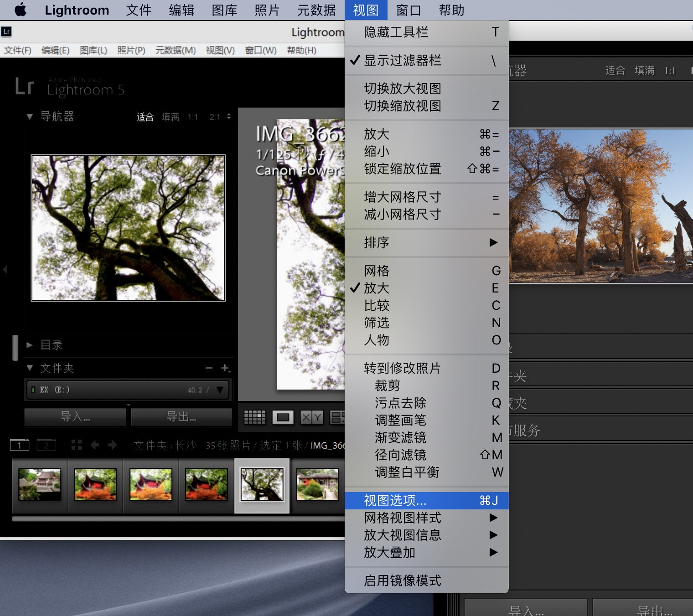Choose 裁剪 in the view menu
This screenshot has width=693, height=616.
click(x=427, y=385)
